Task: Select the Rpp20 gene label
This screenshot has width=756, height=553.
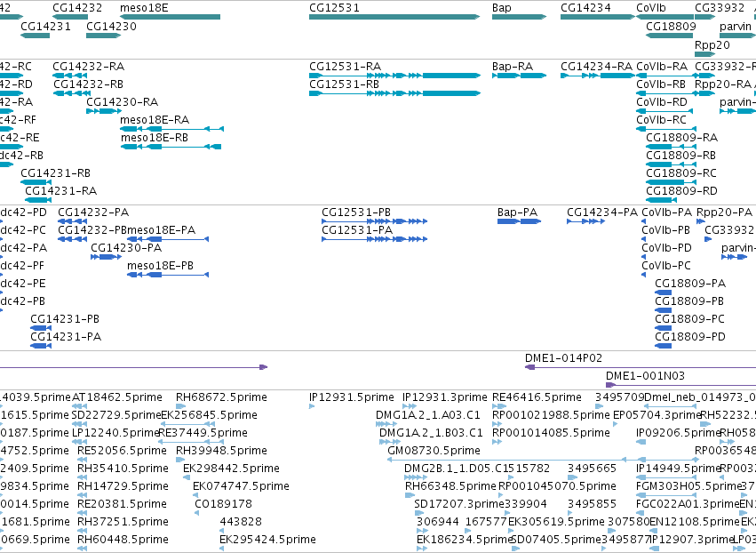Action: pyautogui.click(x=712, y=44)
